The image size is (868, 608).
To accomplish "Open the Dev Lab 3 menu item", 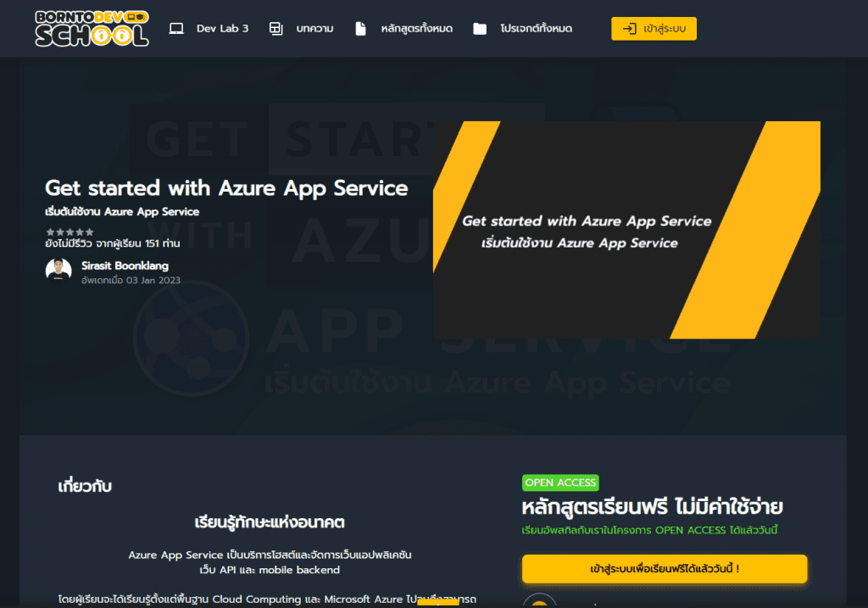I will (223, 28).
